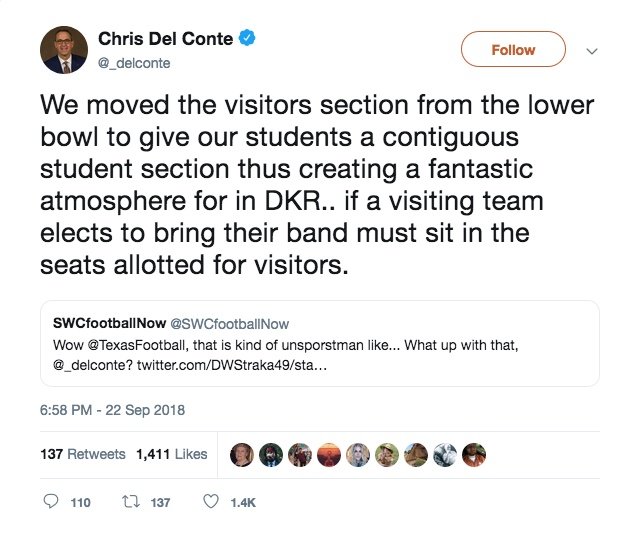Click the retweet arrows icon
The image size is (632, 554).
click(128, 503)
